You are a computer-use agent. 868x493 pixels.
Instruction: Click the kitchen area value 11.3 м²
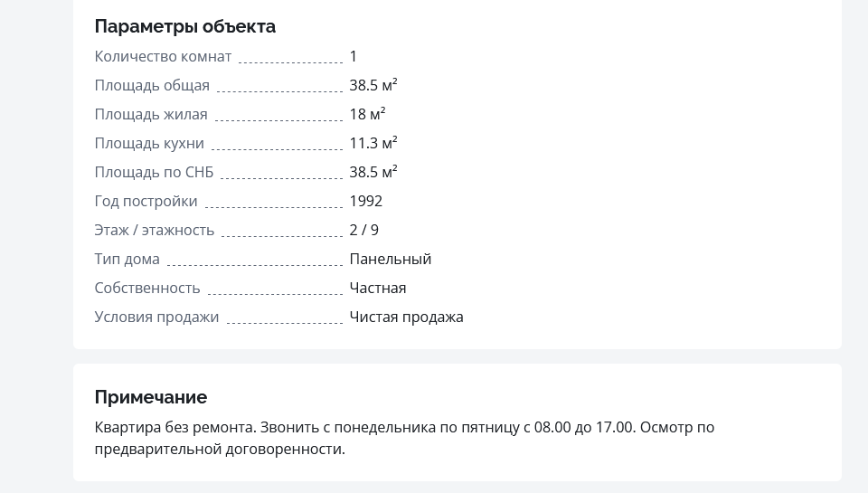click(x=373, y=143)
